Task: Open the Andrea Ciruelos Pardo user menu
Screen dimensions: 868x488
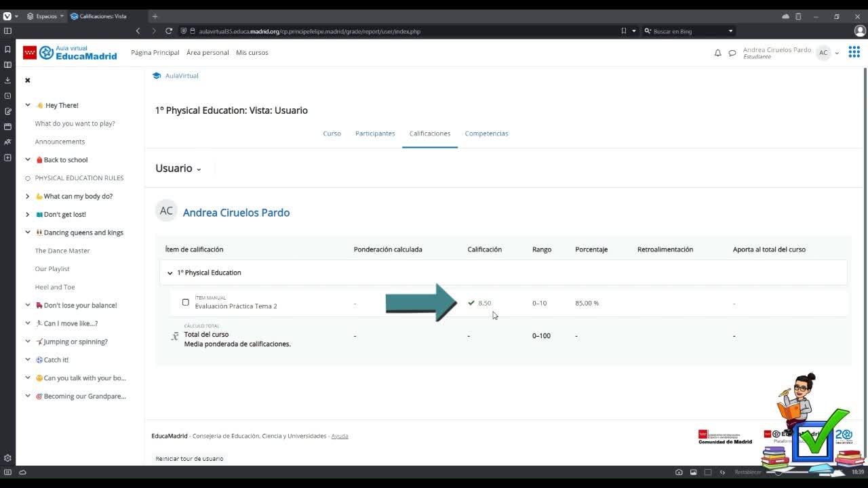Action: pos(791,53)
